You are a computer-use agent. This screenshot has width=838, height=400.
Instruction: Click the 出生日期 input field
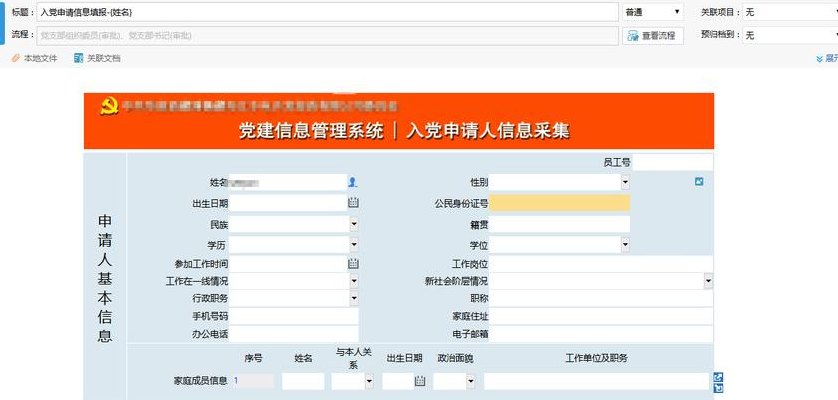(288, 203)
